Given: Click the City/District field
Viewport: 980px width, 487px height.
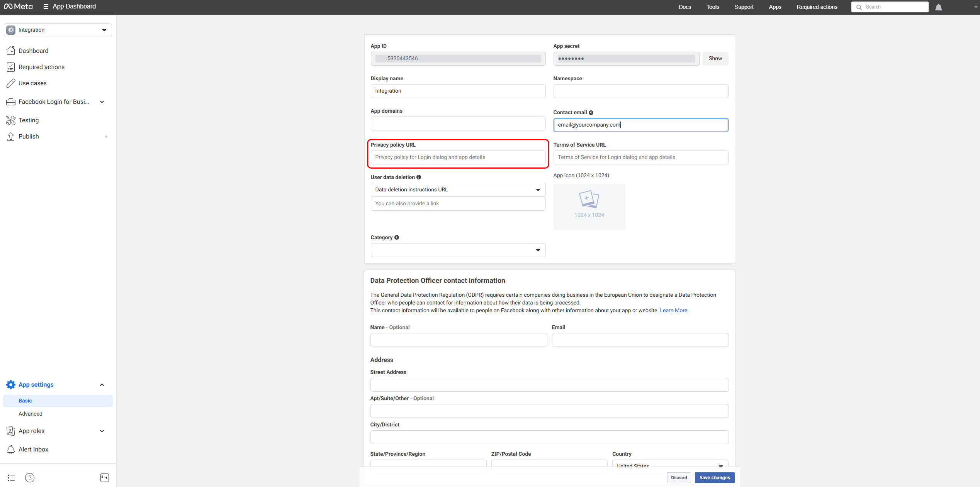Looking at the screenshot, I should (549, 437).
